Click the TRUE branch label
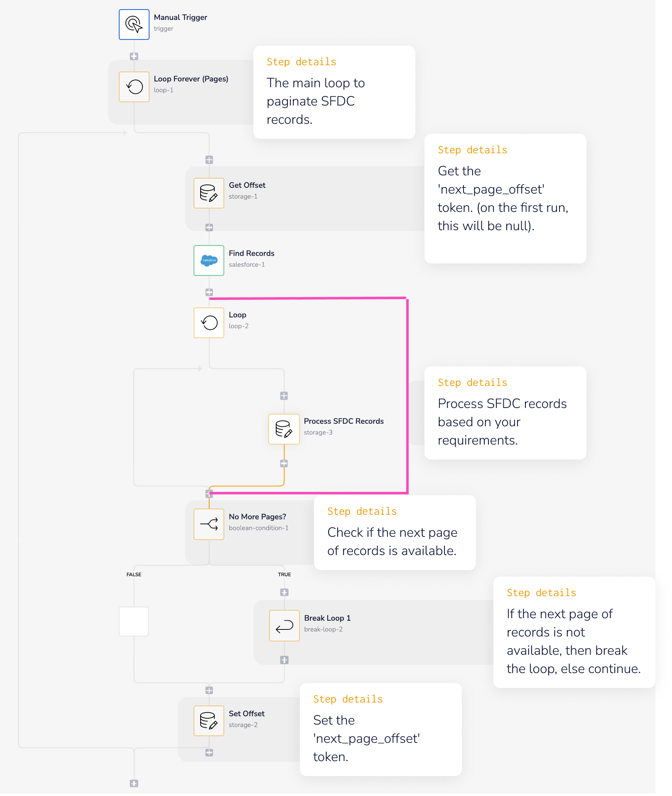 [x=285, y=575]
